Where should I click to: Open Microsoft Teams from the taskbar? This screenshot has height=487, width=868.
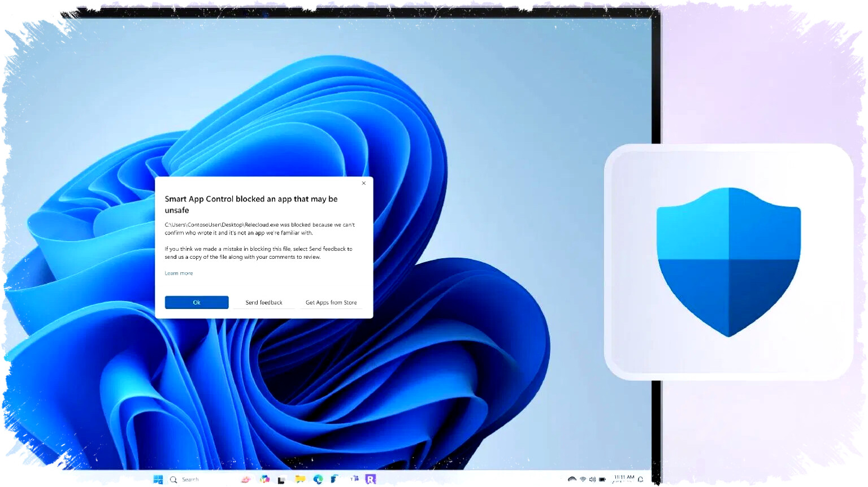354,479
